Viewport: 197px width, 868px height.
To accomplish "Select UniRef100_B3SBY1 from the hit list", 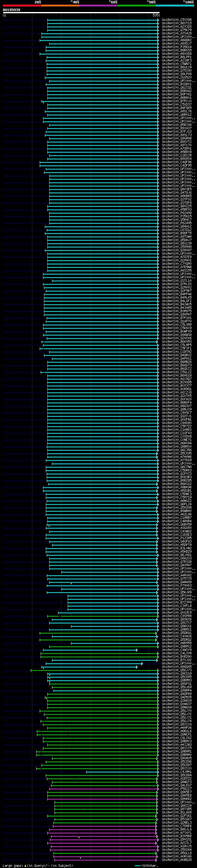I will point(177,84).
